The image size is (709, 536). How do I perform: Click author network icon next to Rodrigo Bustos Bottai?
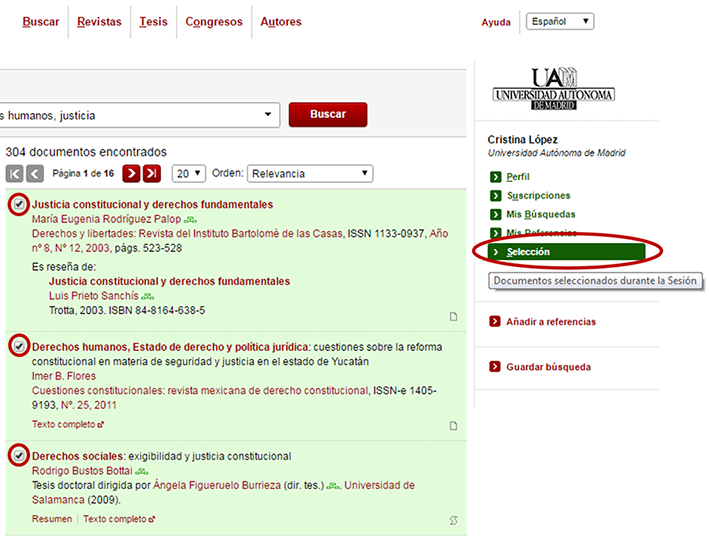pos(142,472)
